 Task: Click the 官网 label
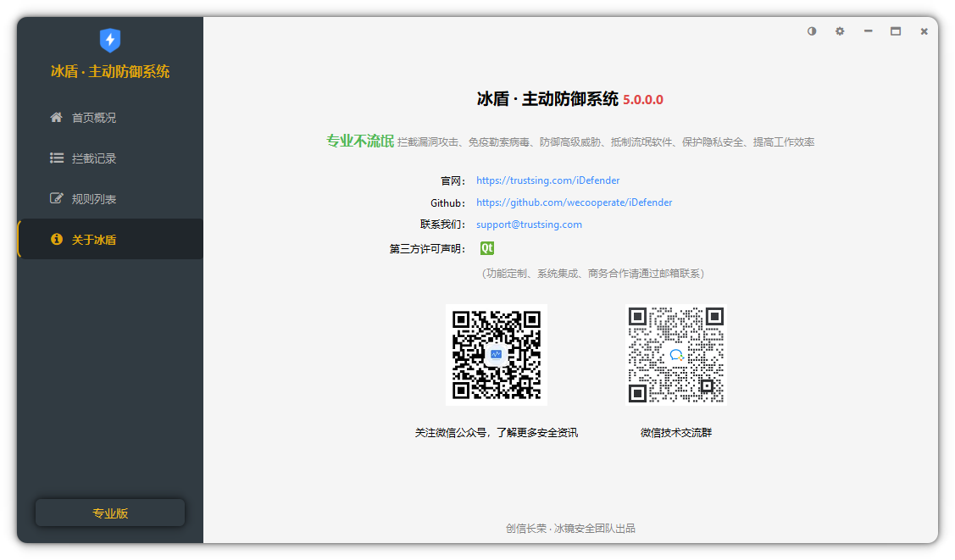(453, 180)
